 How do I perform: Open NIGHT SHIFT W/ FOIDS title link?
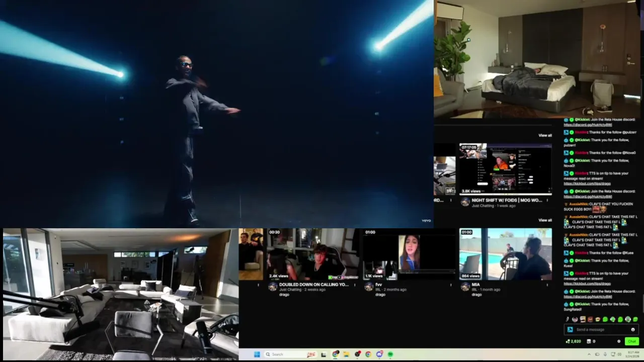[x=507, y=200]
